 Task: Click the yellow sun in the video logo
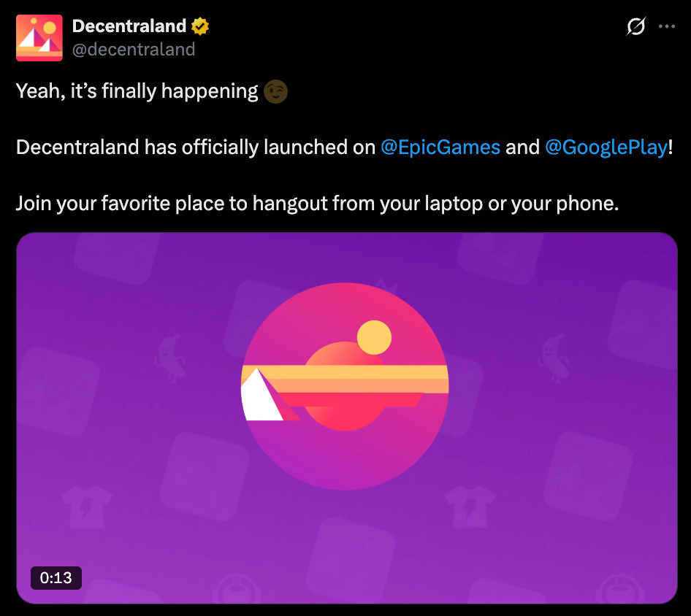374,337
